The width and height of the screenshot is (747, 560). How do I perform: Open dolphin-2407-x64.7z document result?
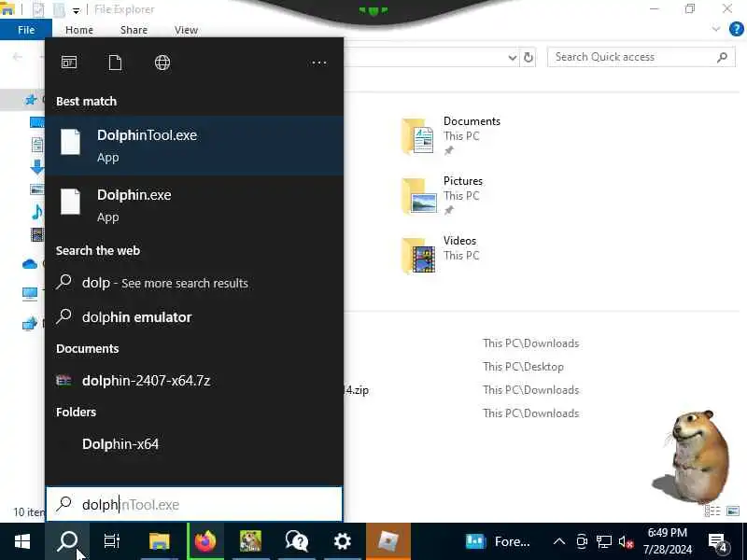point(194,381)
